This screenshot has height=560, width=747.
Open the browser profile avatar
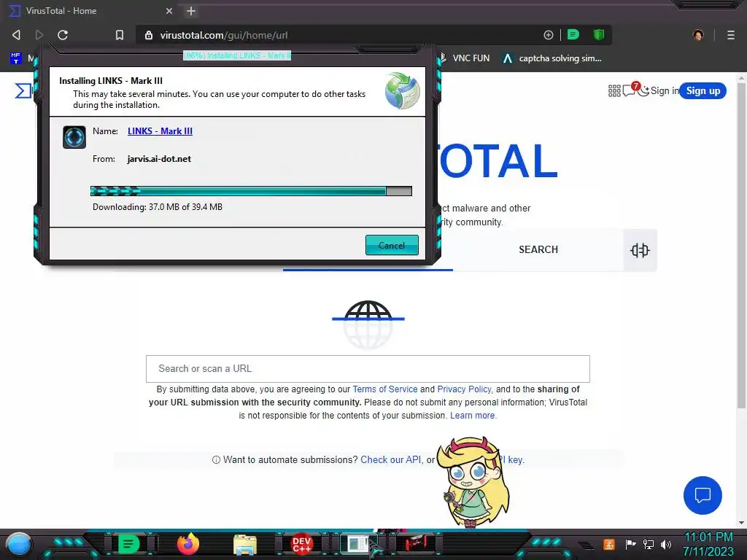click(x=698, y=35)
